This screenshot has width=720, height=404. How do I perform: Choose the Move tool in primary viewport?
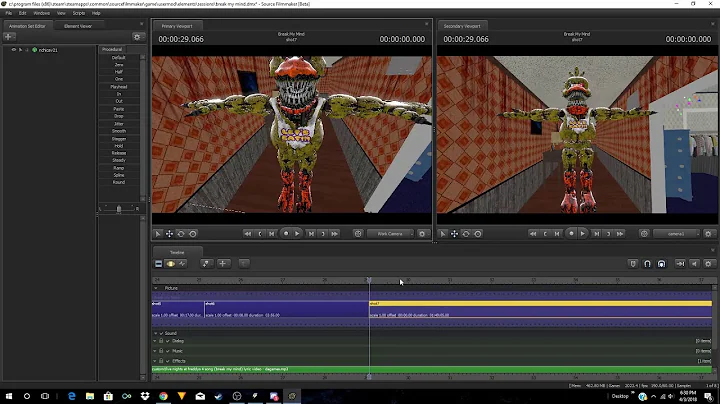(x=169, y=234)
